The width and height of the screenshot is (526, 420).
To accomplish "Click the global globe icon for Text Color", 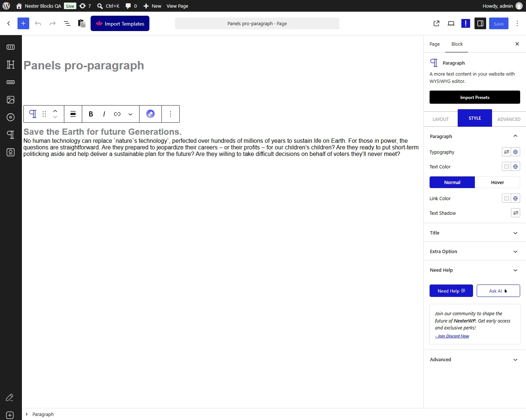I will (x=515, y=167).
